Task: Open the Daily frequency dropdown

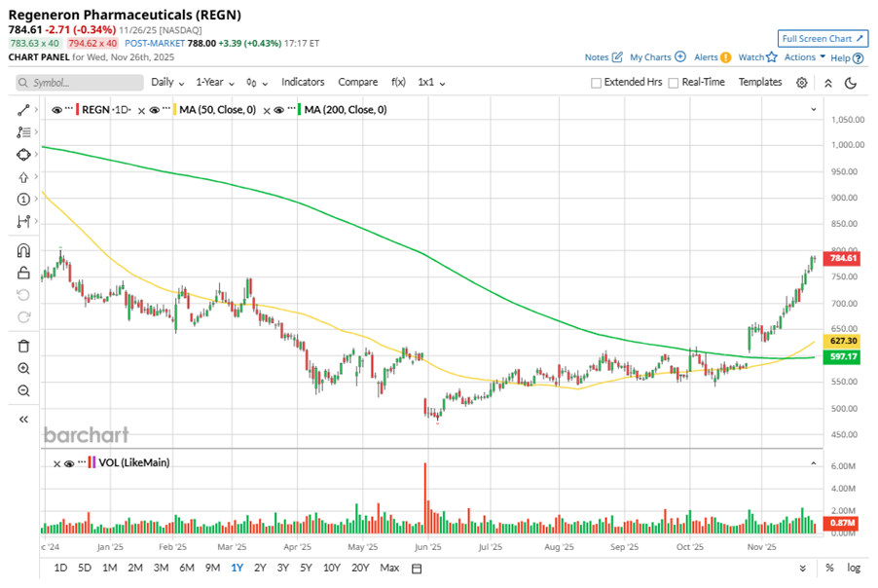Action: coord(167,83)
